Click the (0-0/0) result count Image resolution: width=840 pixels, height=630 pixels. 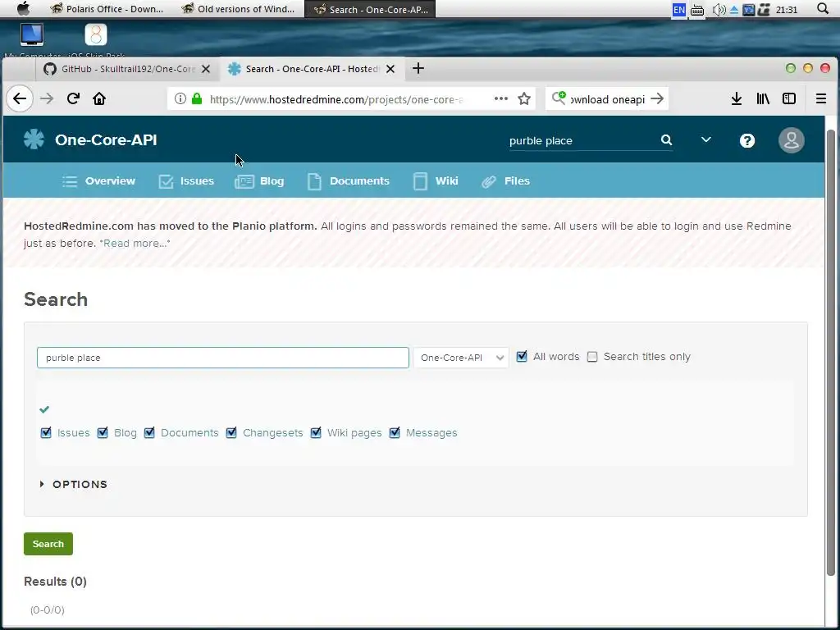(x=47, y=609)
